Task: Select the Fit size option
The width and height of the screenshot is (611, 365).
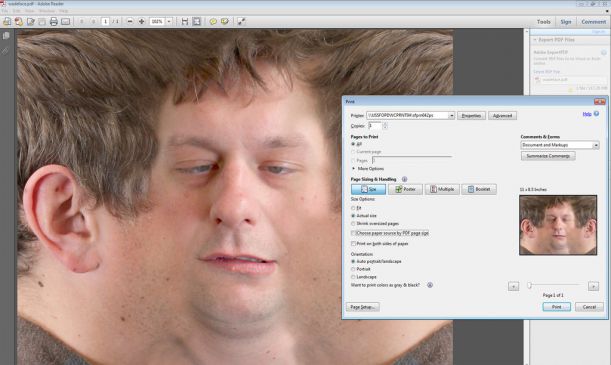Action: point(353,208)
